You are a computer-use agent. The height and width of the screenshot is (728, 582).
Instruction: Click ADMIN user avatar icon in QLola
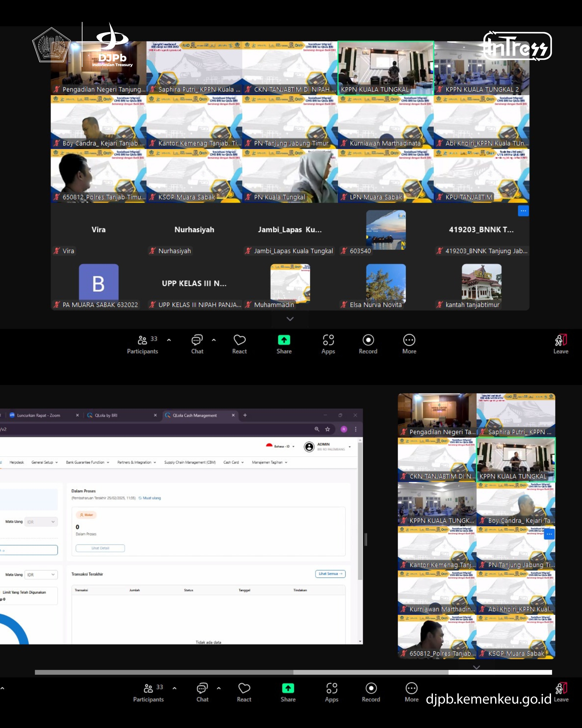tap(309, 447)
